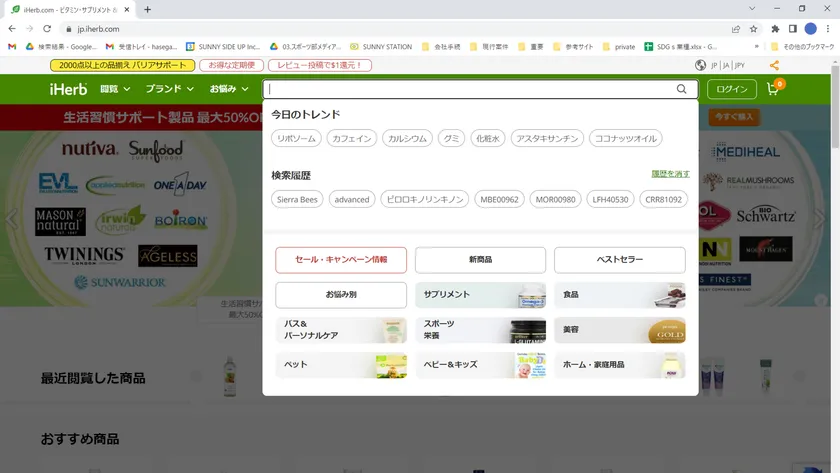Expand the ブランド dropdown menu
840x473 pixels.
(x=169, y=89)
